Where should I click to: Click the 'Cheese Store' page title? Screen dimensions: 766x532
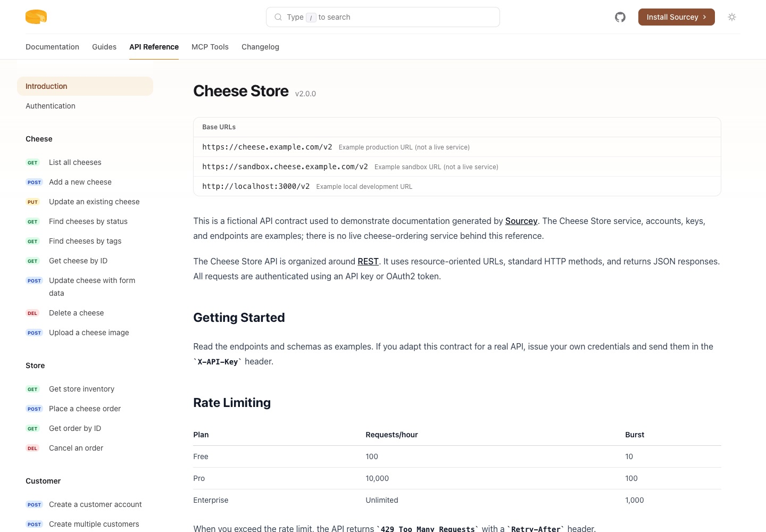pyautogui.click(x=241, y=91)
